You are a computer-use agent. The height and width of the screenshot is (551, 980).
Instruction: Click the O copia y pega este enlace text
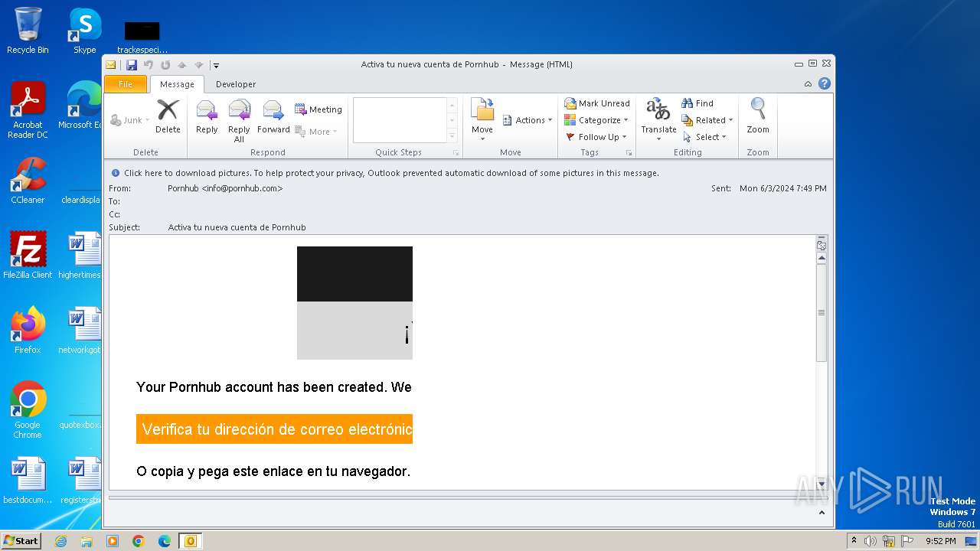[273, 471]
